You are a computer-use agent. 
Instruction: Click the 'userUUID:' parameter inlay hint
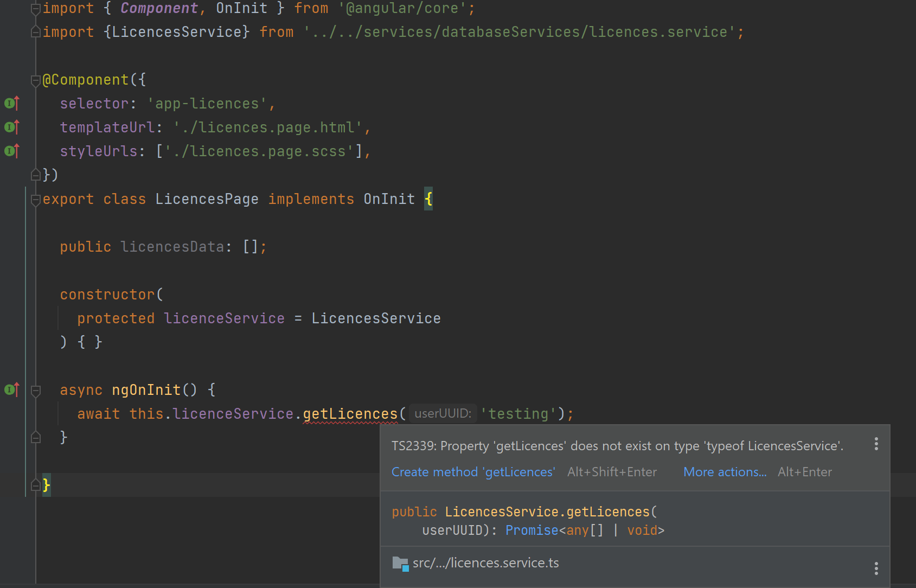(443, 413)
